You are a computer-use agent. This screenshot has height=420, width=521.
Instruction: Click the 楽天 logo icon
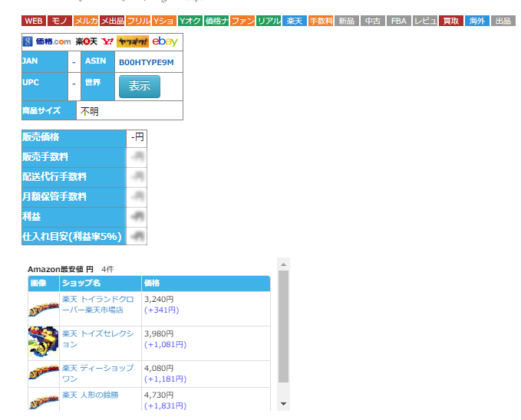coord(86,41)
